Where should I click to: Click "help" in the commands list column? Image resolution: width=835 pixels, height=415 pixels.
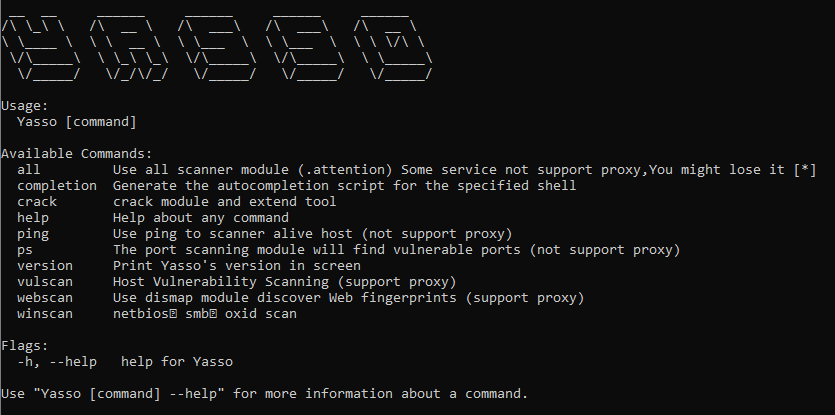[33, 218]
